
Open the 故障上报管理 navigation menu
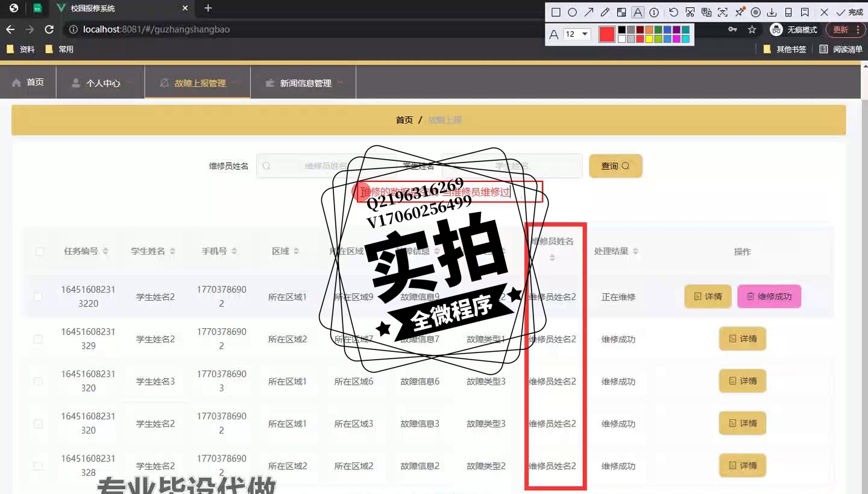[x=198, y=83]
